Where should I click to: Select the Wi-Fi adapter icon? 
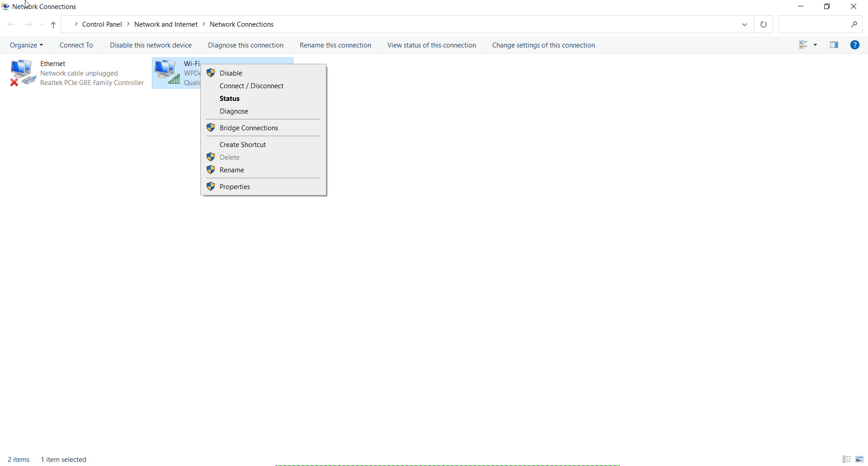tap(167, 72)
